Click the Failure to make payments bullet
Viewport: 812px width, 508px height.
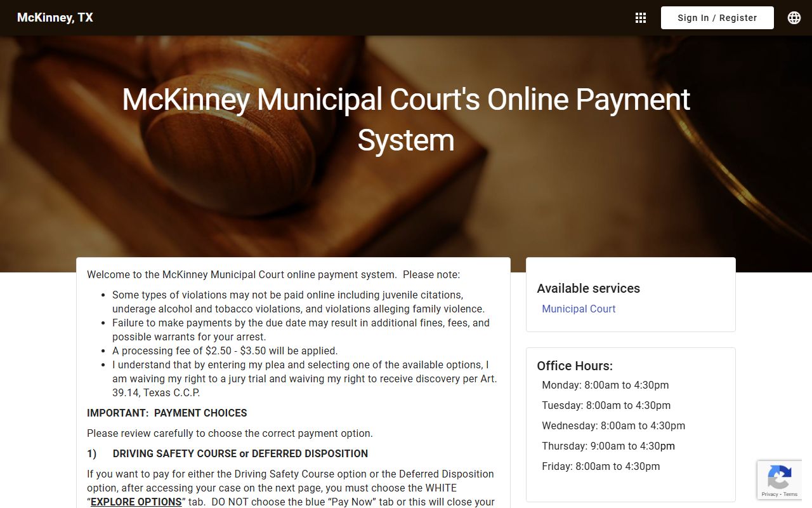(x=301, y=330)
